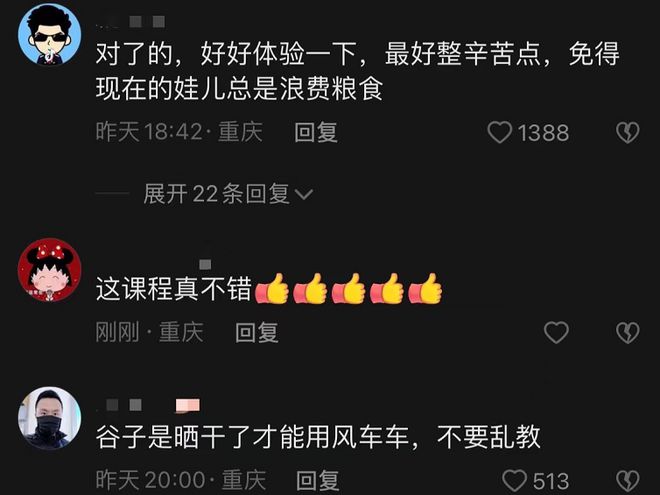Tap the pink badge beside third username

(x=188, y=405)
